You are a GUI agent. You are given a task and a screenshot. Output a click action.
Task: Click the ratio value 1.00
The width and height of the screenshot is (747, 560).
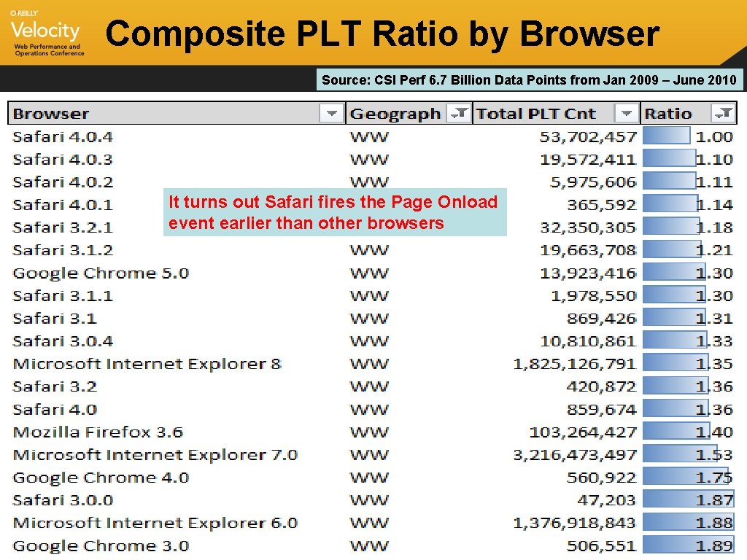pyautogui.click(x=714, y=137)
